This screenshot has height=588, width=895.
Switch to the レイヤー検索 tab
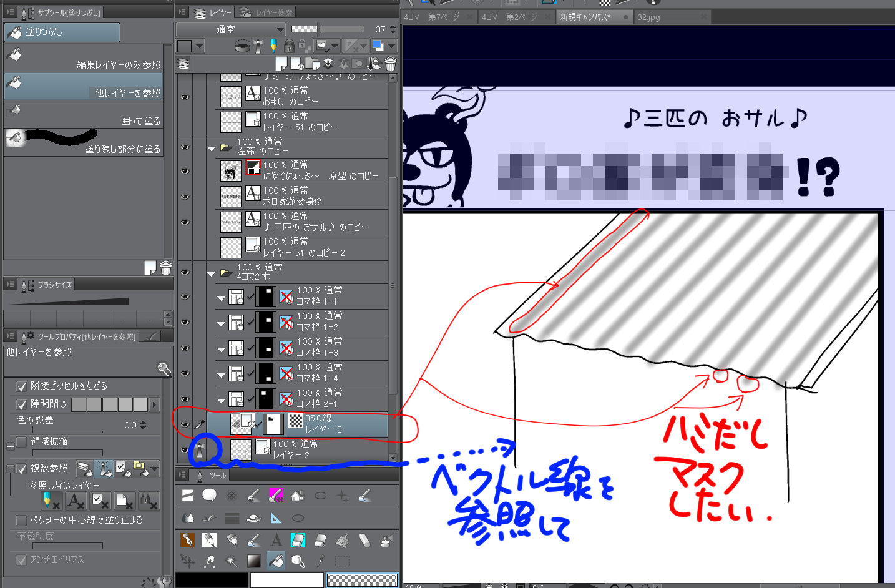tap(267, 12)
